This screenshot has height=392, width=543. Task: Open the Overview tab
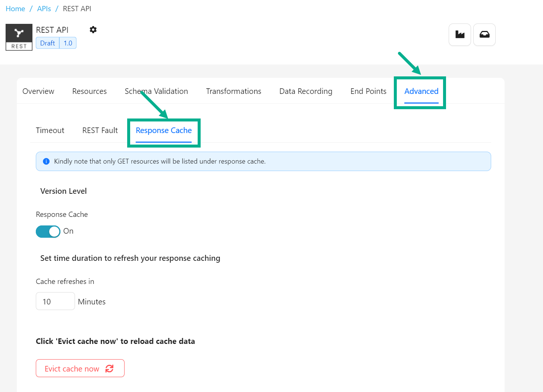pos(38,91)
